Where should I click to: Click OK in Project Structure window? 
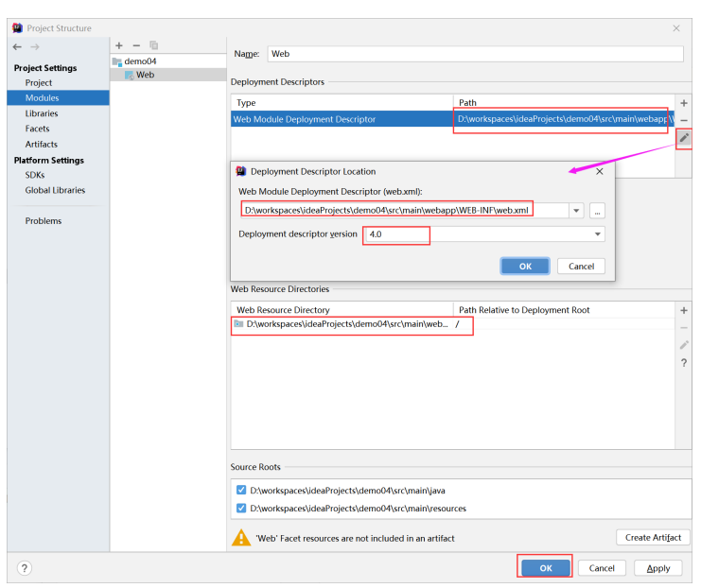(x=546, y=568)
